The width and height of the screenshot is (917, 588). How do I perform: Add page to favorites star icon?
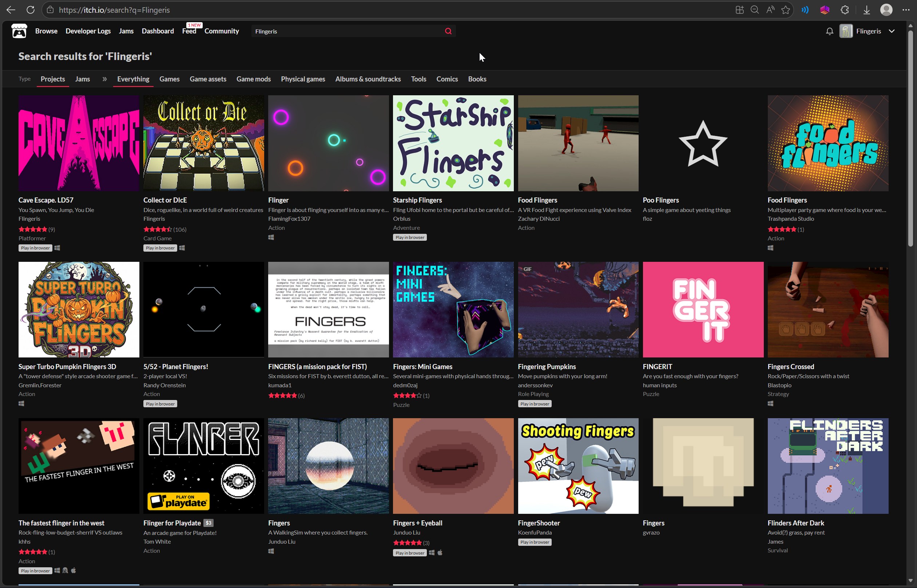786,10
